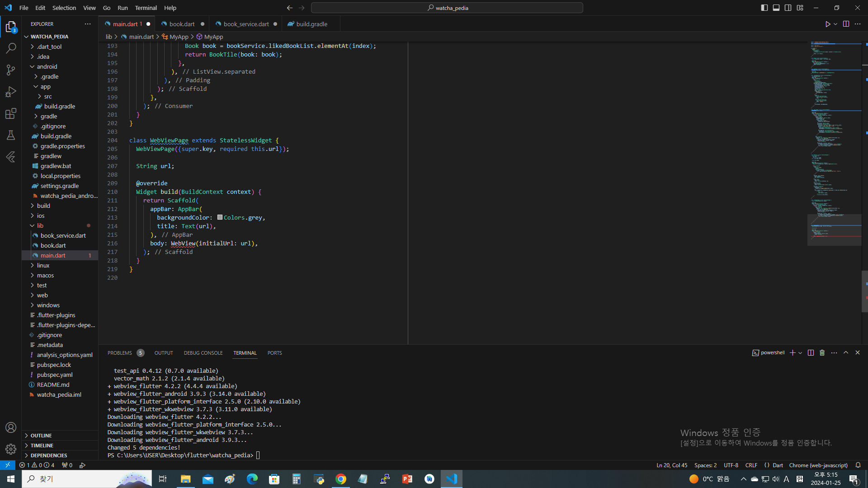Open Chrome from Windows taskbar
The image size is (868, 488).
[x=341, y=479]
